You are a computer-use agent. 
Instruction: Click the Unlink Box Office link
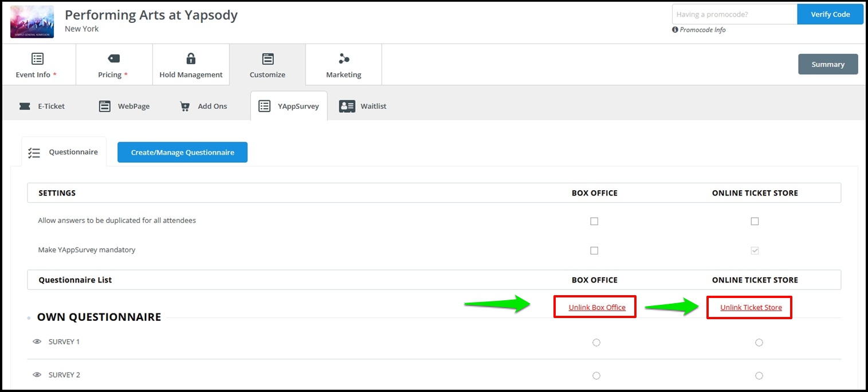click(x=597, y=308)
